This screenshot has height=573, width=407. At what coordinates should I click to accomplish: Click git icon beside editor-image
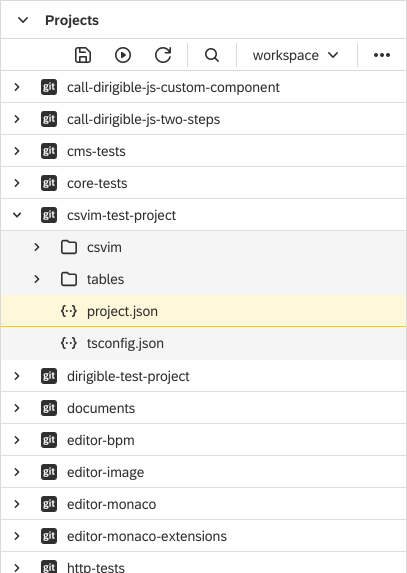click(49, 472)
